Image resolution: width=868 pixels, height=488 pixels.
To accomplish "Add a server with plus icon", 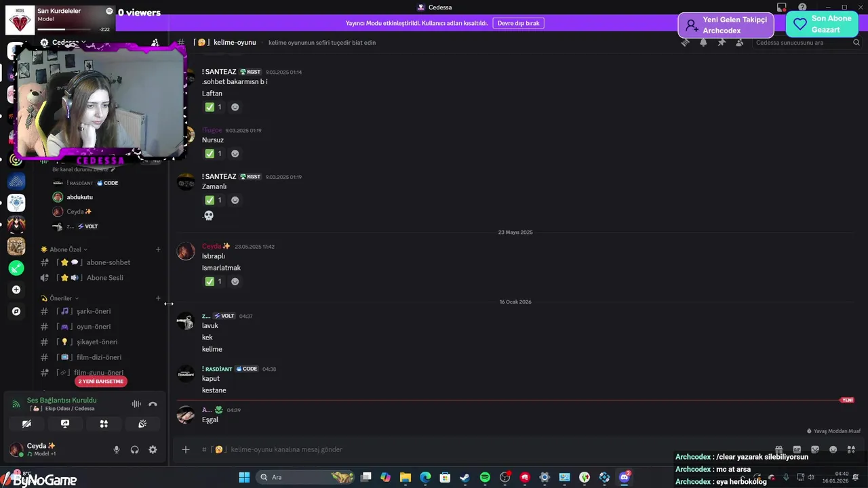I will coord(16,290).
